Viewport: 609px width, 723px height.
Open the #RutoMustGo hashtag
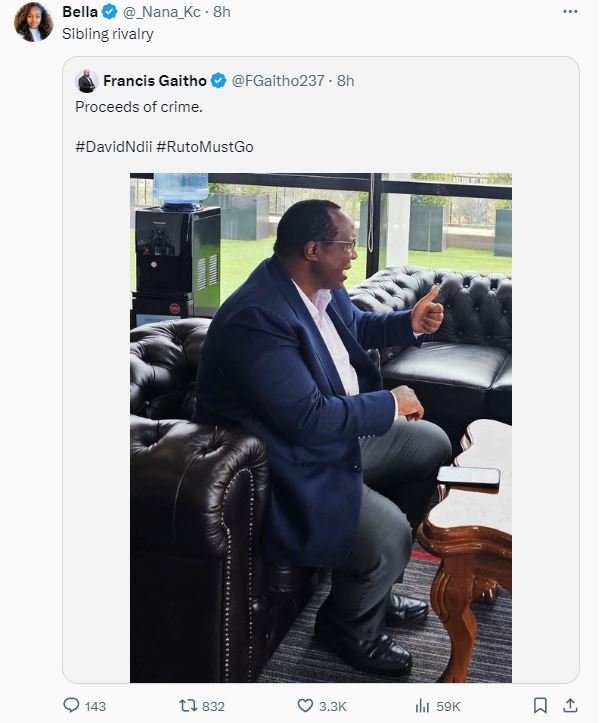pos(205,147)
